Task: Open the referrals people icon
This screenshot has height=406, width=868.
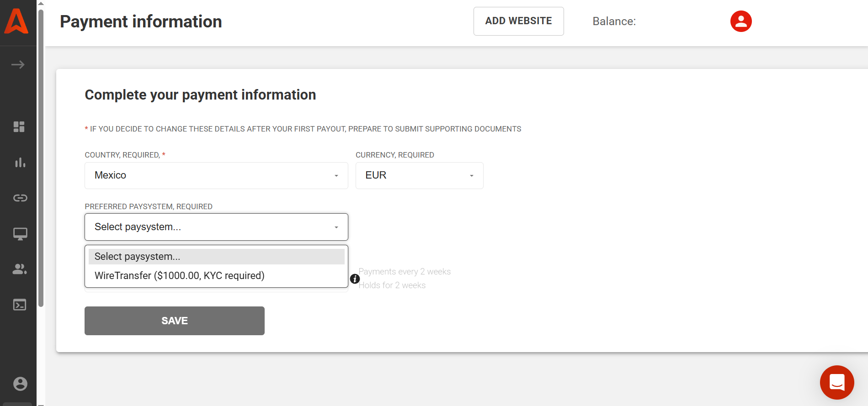Action: coord(20,269)
